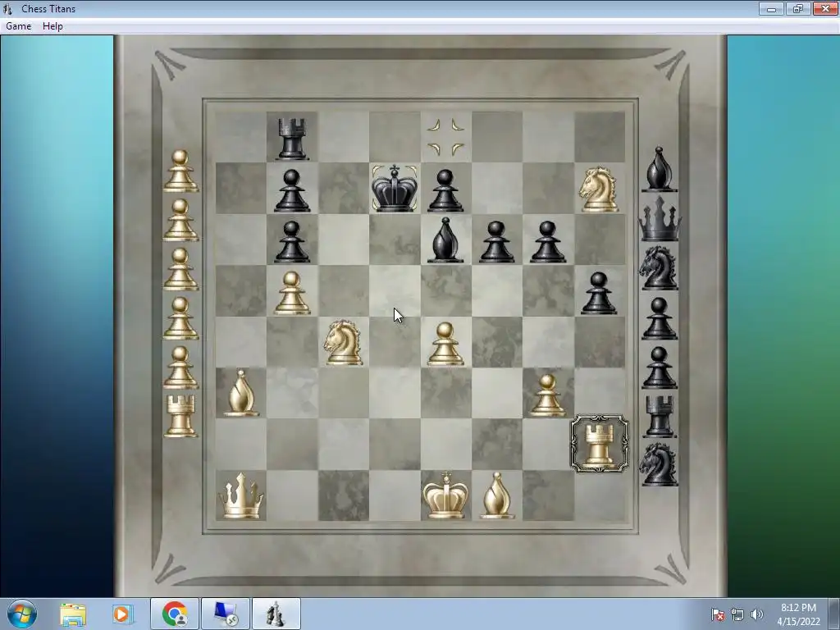Click the black pawn on f6
The height and width of the screenshot is (630, 840).
pyautogui.click(x=496, y=242)
